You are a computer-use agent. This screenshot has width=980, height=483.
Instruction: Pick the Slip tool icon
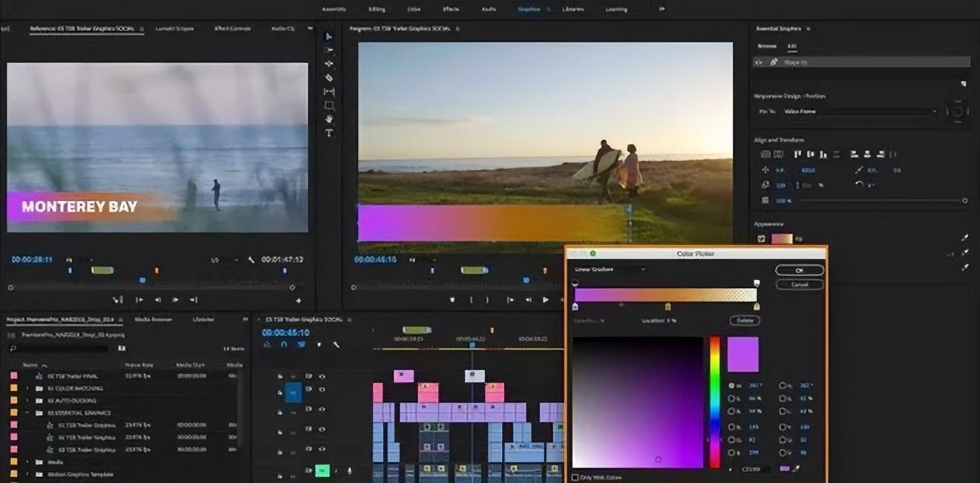(329, 92)
